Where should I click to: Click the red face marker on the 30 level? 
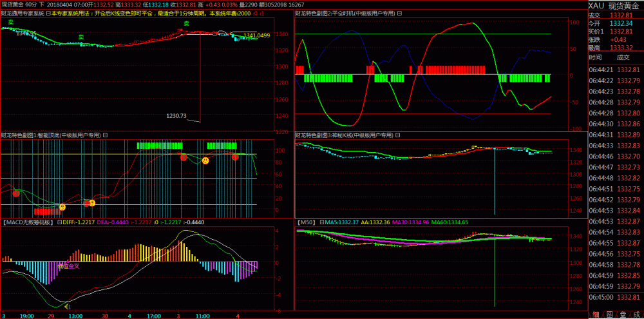click(16, 193)
